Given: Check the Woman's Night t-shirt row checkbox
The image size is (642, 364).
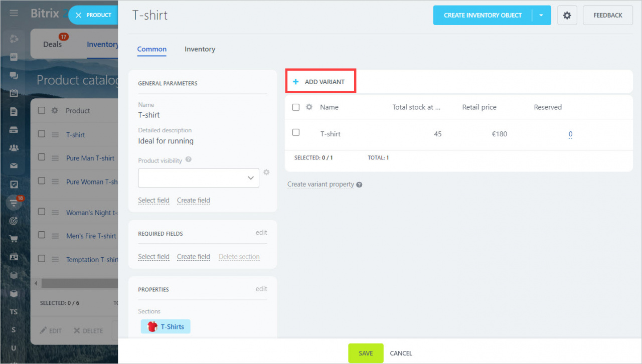Looking at the screenshot, I should tap(42, 212).
